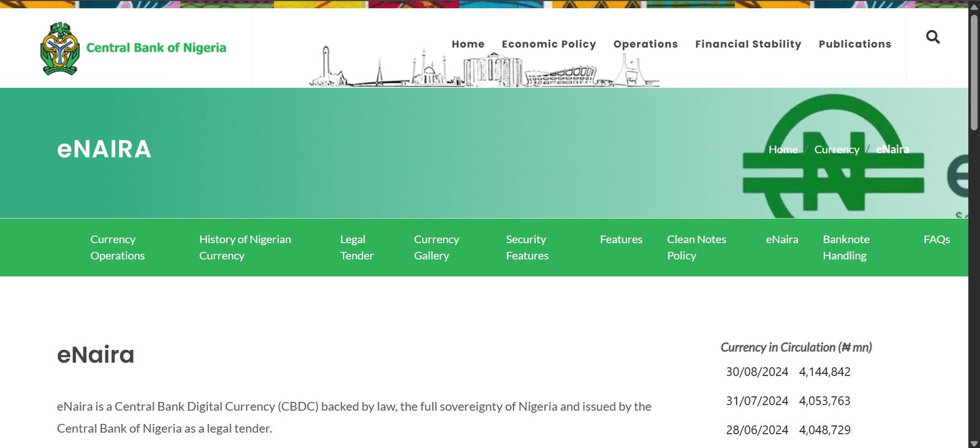Open the Economic Policy menu
Image resolution: width=980 pixels, height=448 pixels.
(549, 44)
